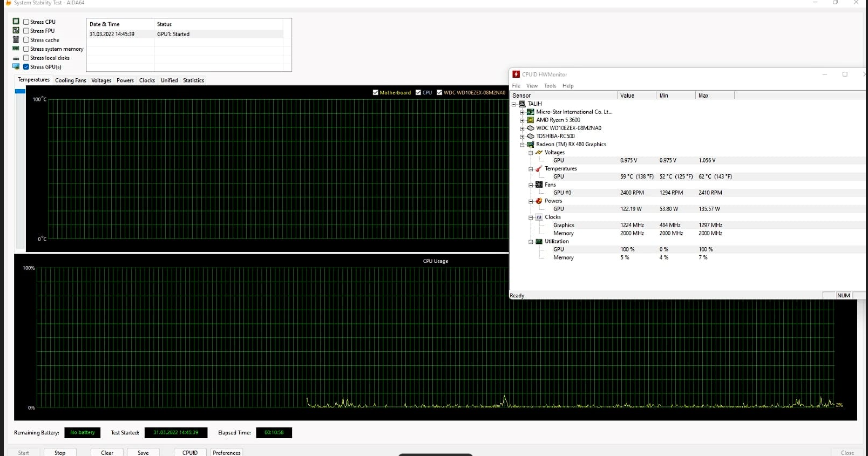Open the Help menu in HWMonitor
Viewport: 868px width, 456px height.
pos(568,86)
